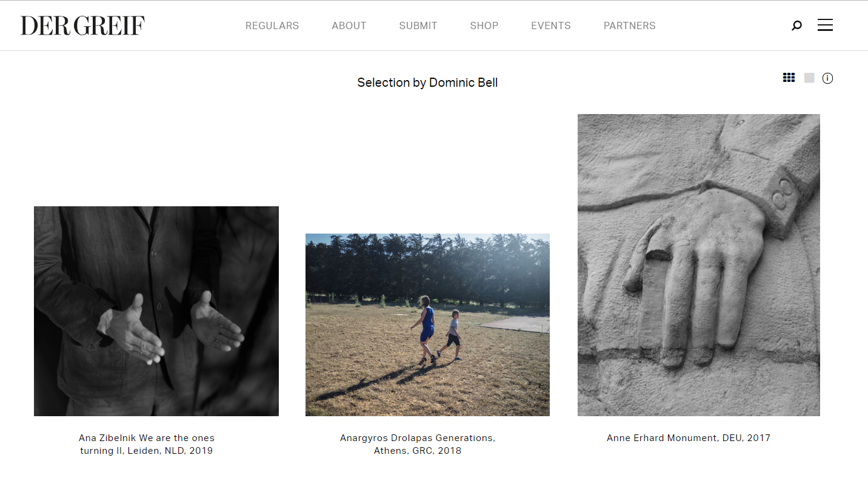868x489 pixels.
Task: Click the Ana Zibelnik caption link
Action: 147,444
